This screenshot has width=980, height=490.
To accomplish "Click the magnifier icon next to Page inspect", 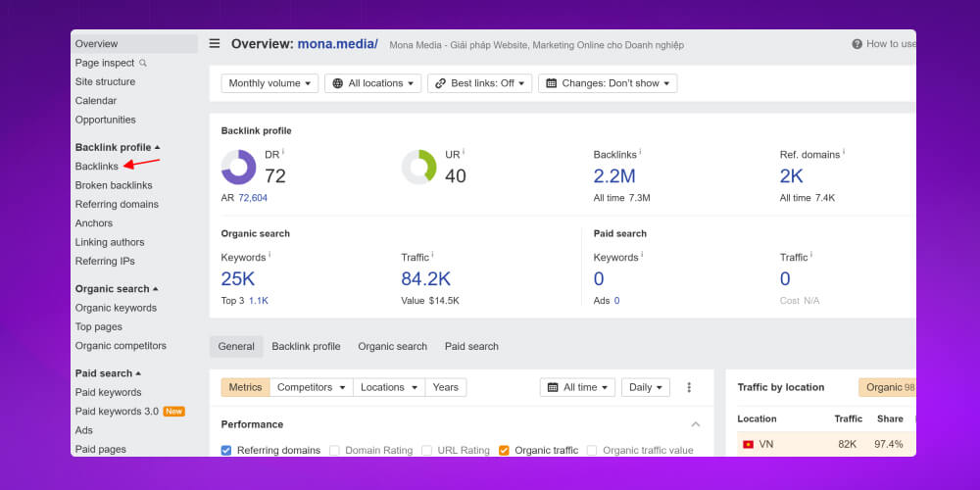I will [142, 63].
